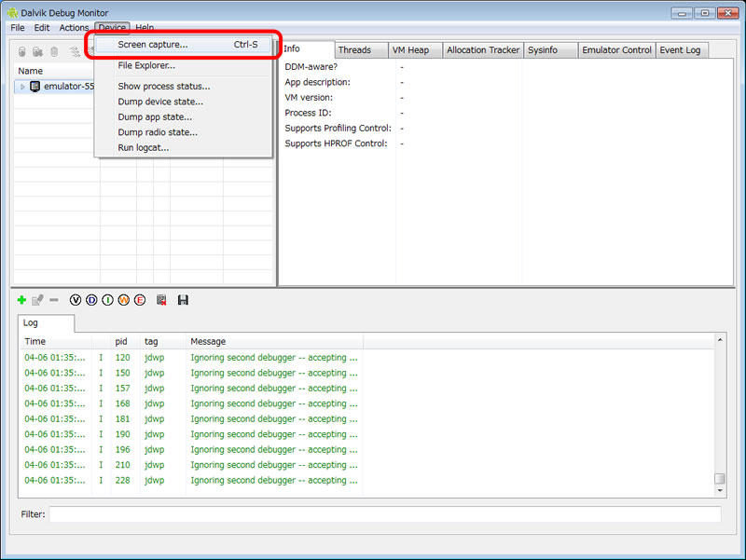The height and width of the screenshot is (560, 746).
Task: Click the delete log filter minus icon
Action: coord(54,300)
